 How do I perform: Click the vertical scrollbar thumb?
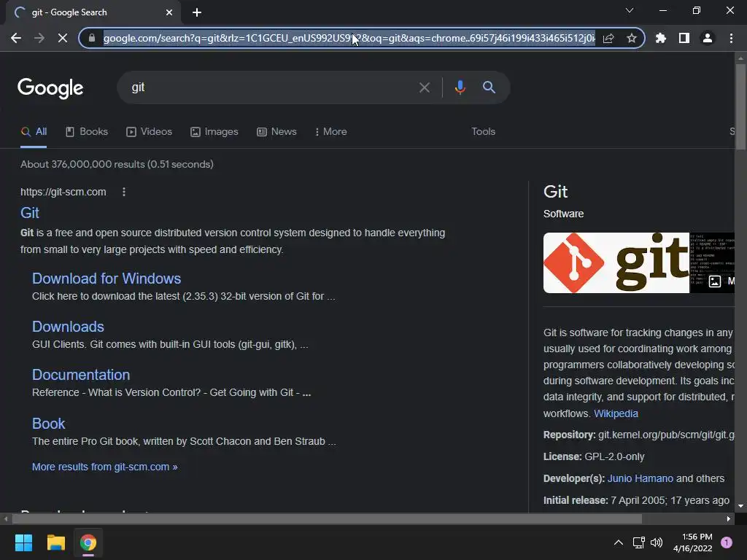740,108
